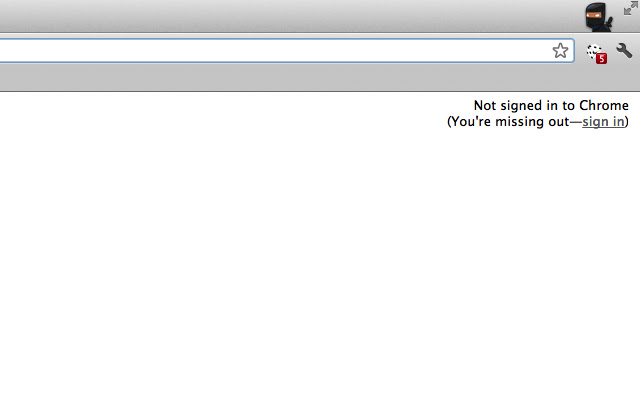Click the You're missing out text
This screenshot has height=400, width=640.
point(508,122)
